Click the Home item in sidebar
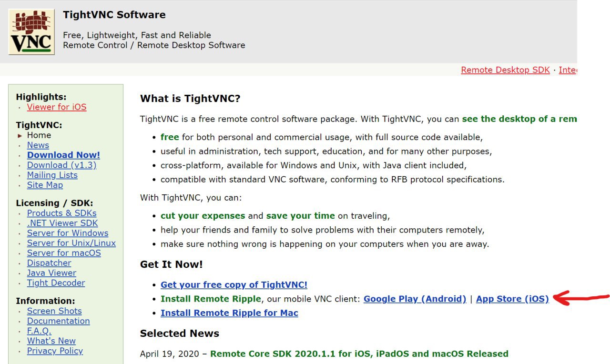 point(39,135)
